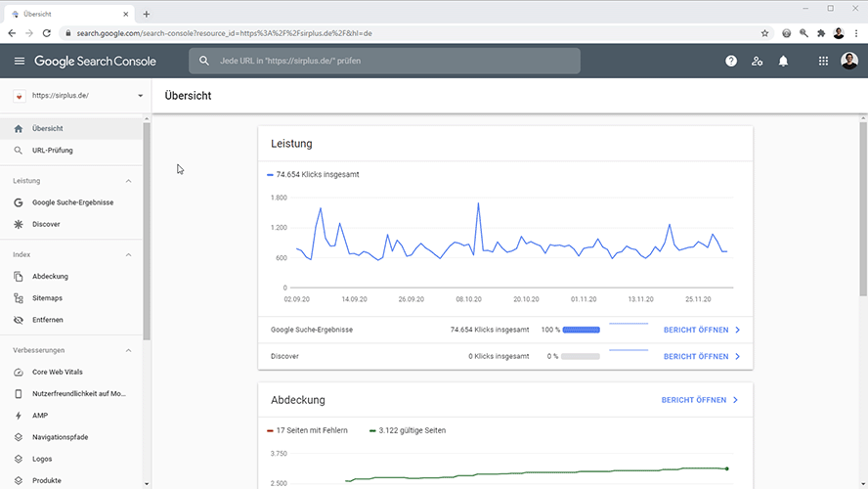
Task: Bookmark this page with the star icon
Action: point(764,33)
